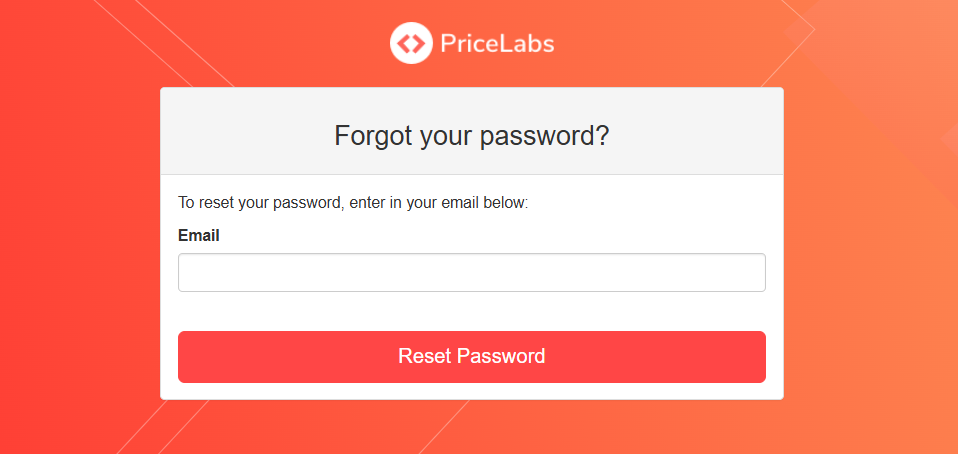Click the "Forgot your password?" heading
Image resolution: width=958 pixels, height=454 pixels.
tap(471, 136)
